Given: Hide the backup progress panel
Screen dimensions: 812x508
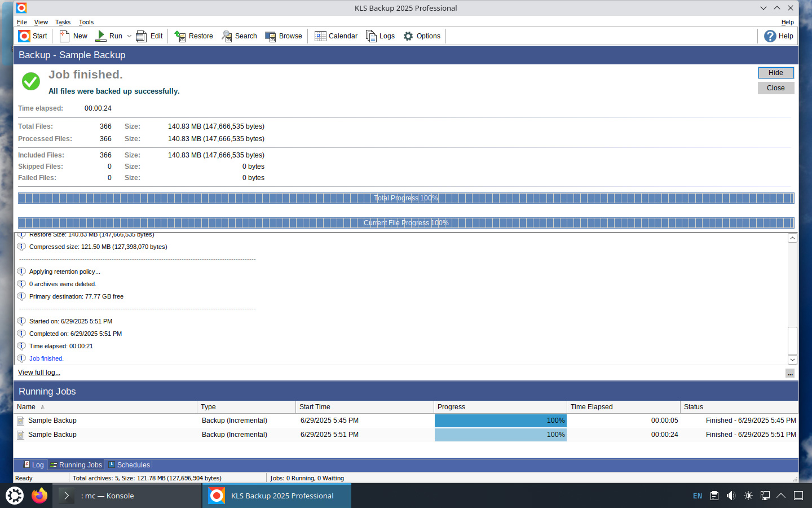Looking at the screenshot, I should click(x=776, y=73).
